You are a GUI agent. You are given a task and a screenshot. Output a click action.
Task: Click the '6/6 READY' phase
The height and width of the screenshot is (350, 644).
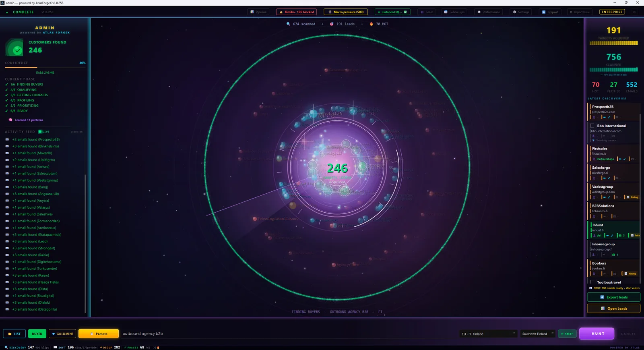point(19,111)
